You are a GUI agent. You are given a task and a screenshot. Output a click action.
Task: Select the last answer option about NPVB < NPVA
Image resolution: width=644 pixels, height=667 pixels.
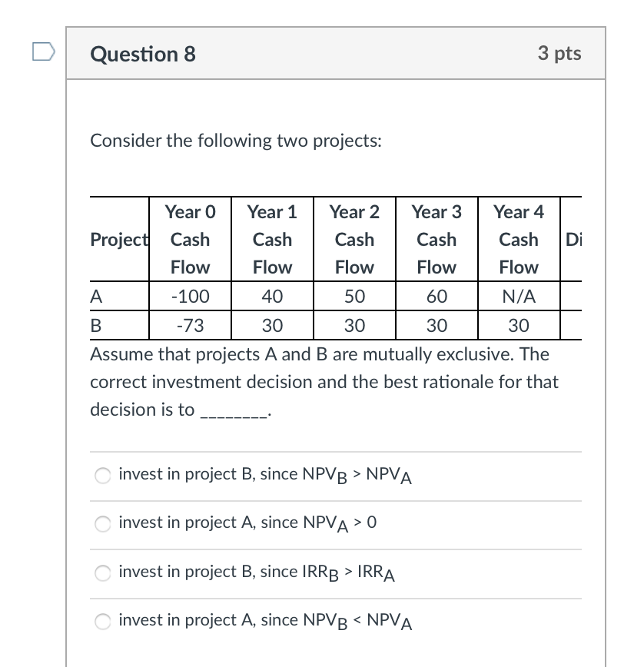click(102, 622)
